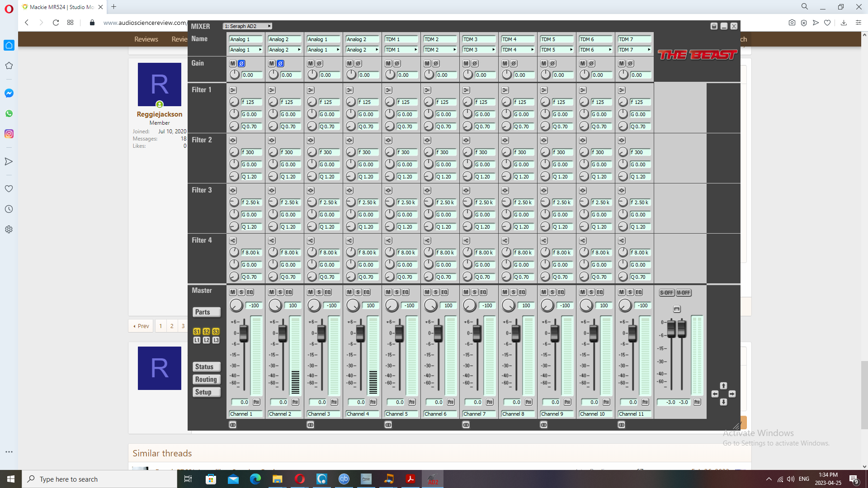Viewport: 868px width, 488px height.
Task: Click M-OFF to clear all mutes
Action: pos(684,293)
